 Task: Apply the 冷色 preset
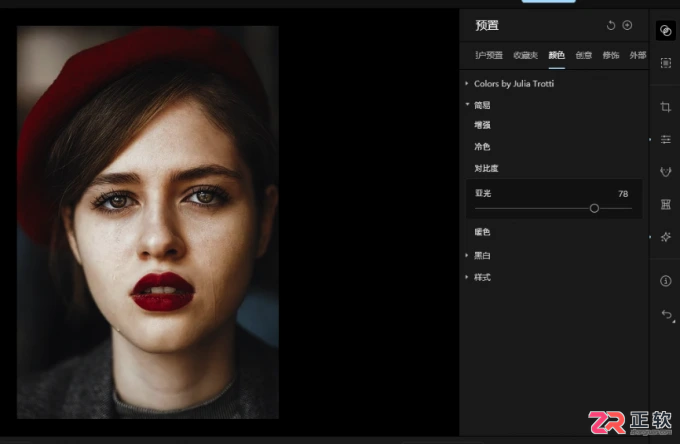click(482, 147)
